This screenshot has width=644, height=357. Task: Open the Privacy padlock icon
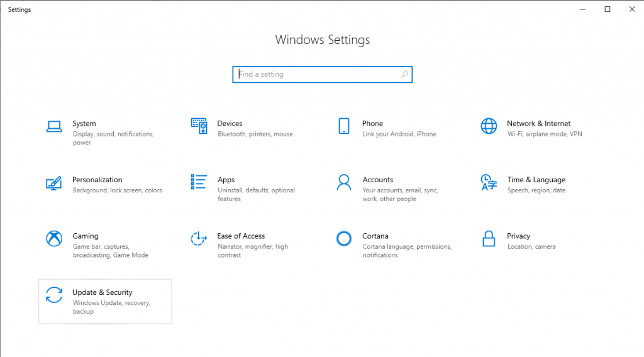point(489,238)
